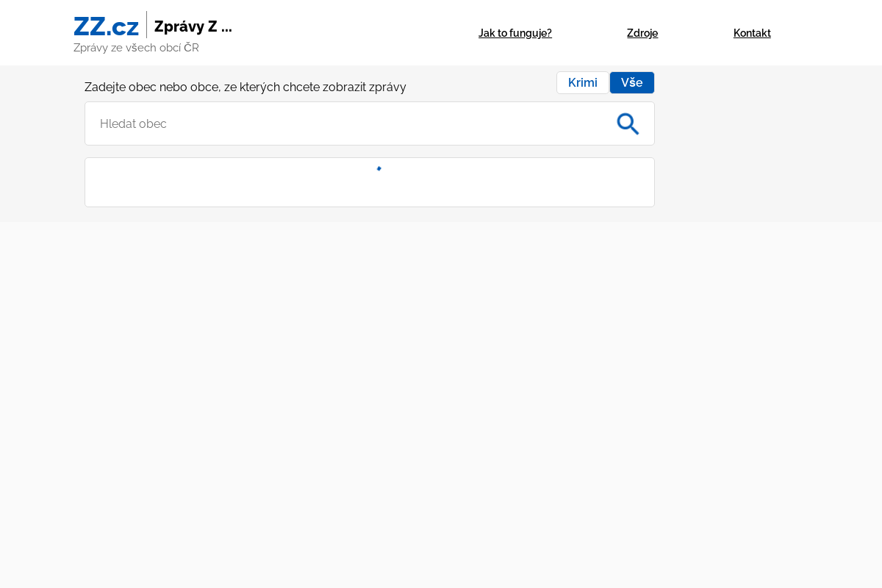The height and width of the screenshot is (588, 882).
Task: Switch filter to Vše
Action: point(631,83)
